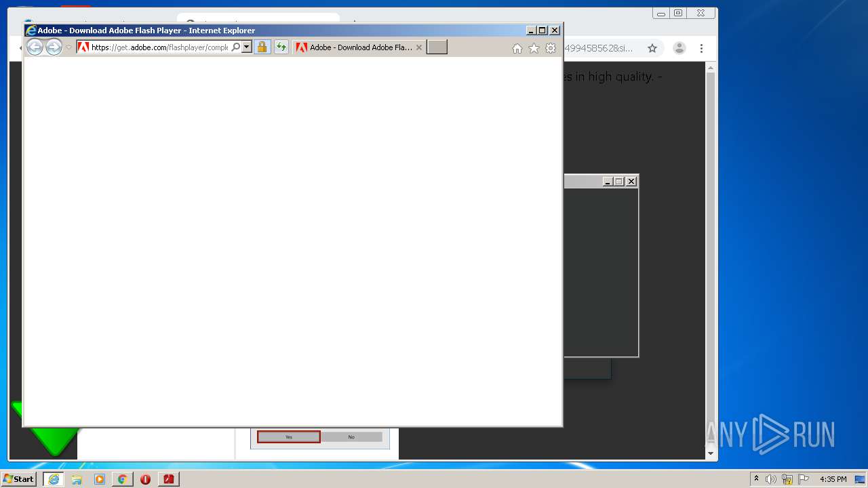
Task: Click the security lock icon
Action: pos(262,47)
